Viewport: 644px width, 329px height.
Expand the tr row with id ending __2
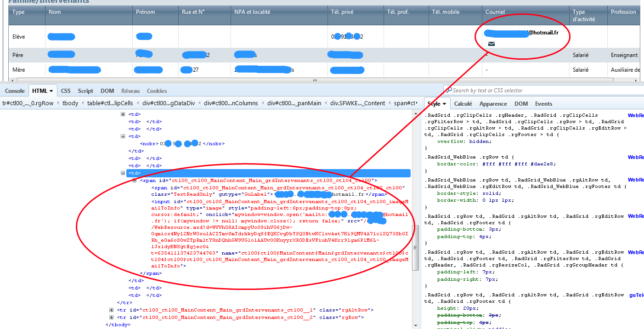[x=111, y=318]
